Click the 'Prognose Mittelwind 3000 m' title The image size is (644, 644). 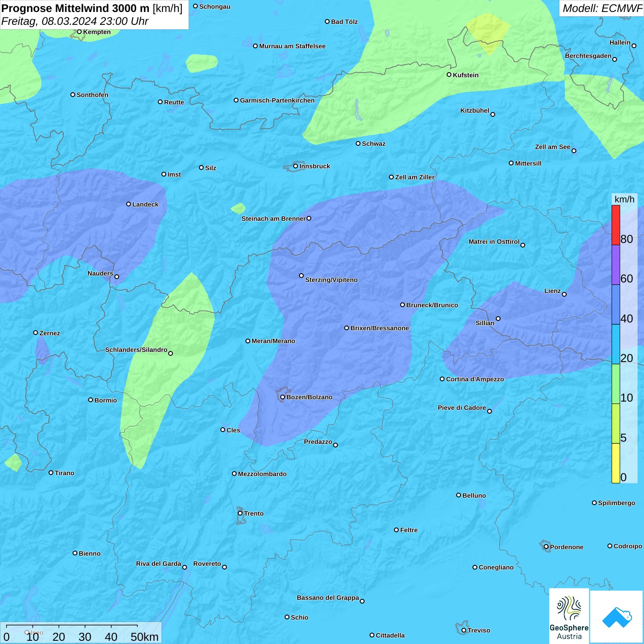coord(75,8)
